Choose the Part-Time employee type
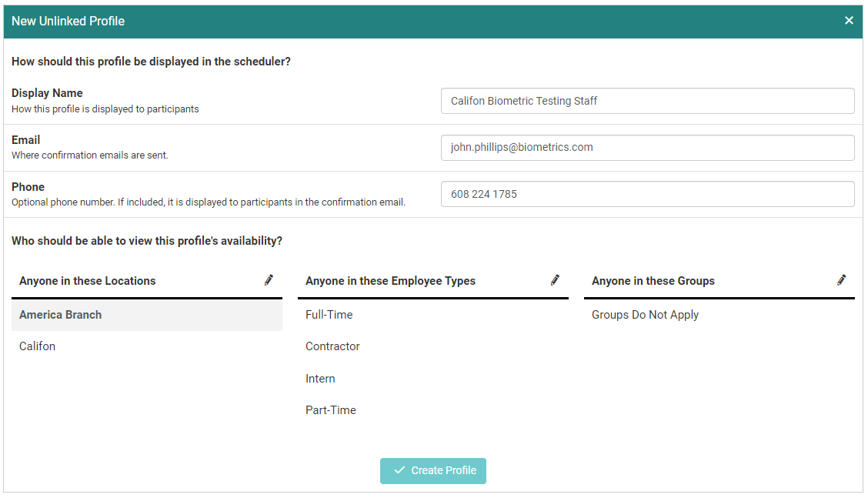 (331, 410)
